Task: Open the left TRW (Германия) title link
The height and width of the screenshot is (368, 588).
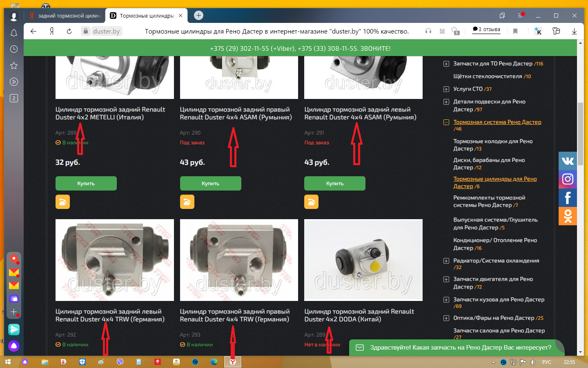Action: pos(110,315)
